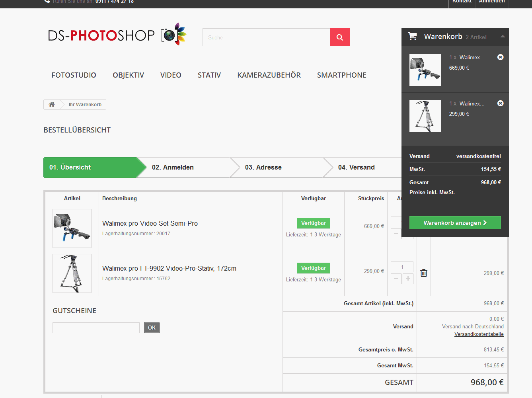This screenshot has height=398, width=532.
Task: Click OK to apply the voucher
Action: pyautogui.click(x=152, y=328)
